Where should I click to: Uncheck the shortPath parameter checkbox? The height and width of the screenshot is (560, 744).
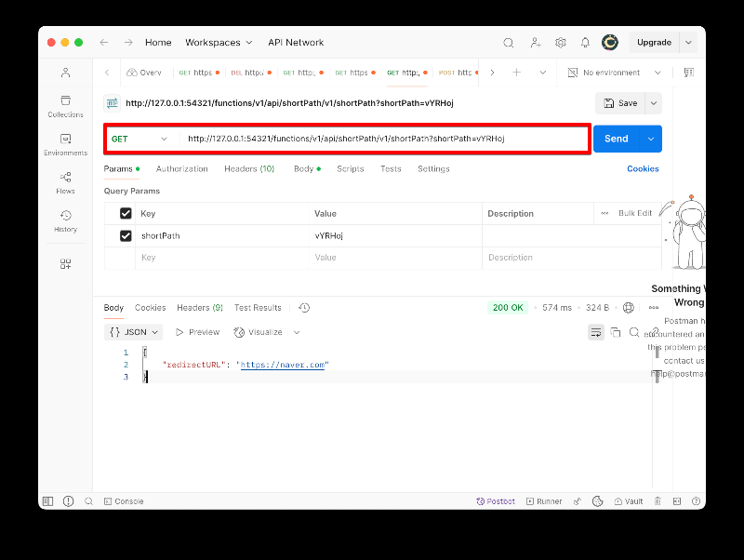(126, 236)
